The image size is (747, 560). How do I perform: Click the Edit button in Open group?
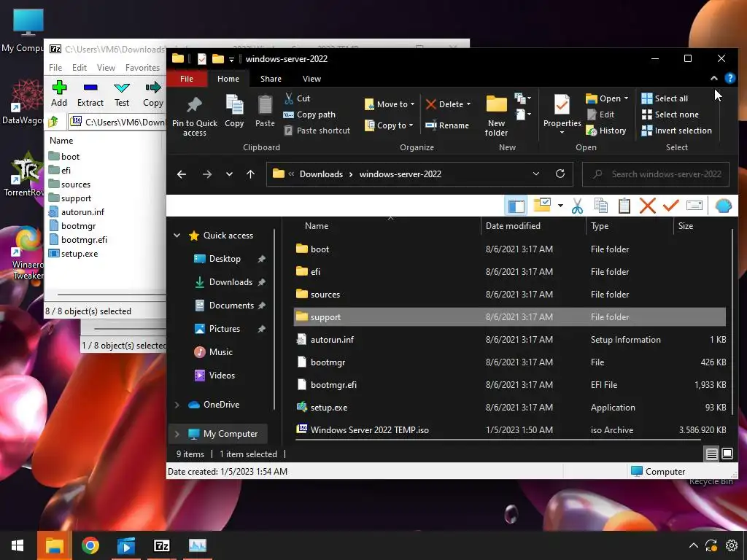(x=601, y=114)
